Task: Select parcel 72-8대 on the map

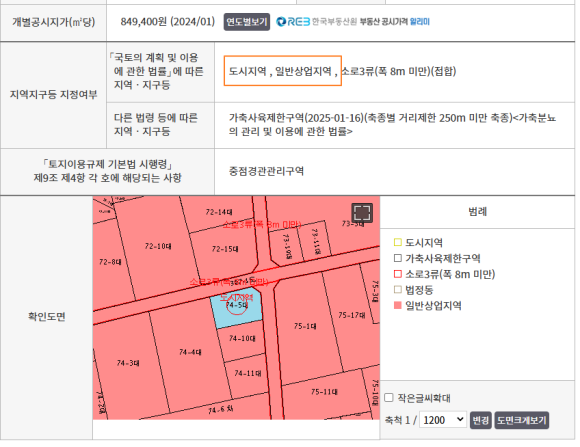Action: point(110,262)
